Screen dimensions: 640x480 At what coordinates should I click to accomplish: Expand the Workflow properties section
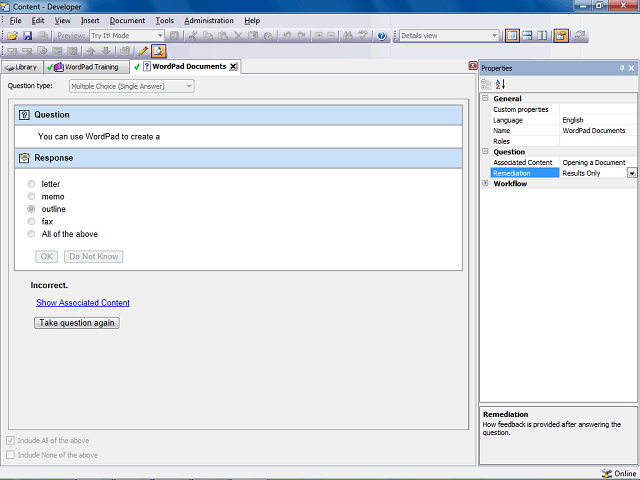click(x=485, y=183)
